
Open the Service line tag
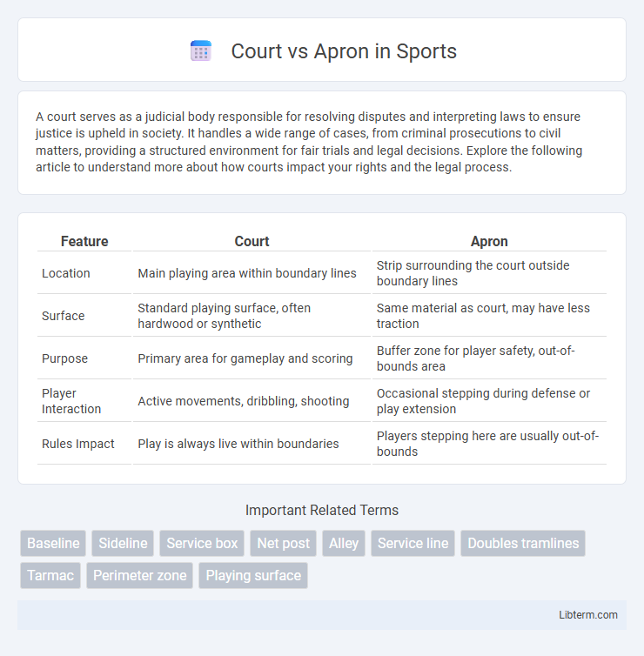413,543
